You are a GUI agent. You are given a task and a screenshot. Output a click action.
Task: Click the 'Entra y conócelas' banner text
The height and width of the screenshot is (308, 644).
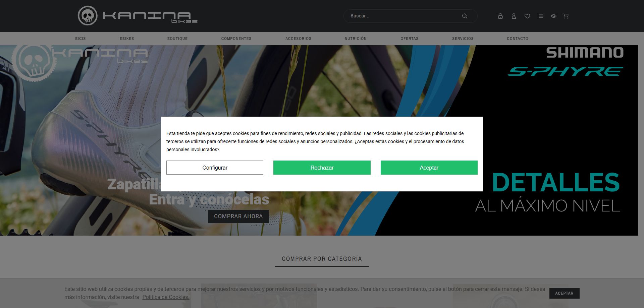coord(209,199)
